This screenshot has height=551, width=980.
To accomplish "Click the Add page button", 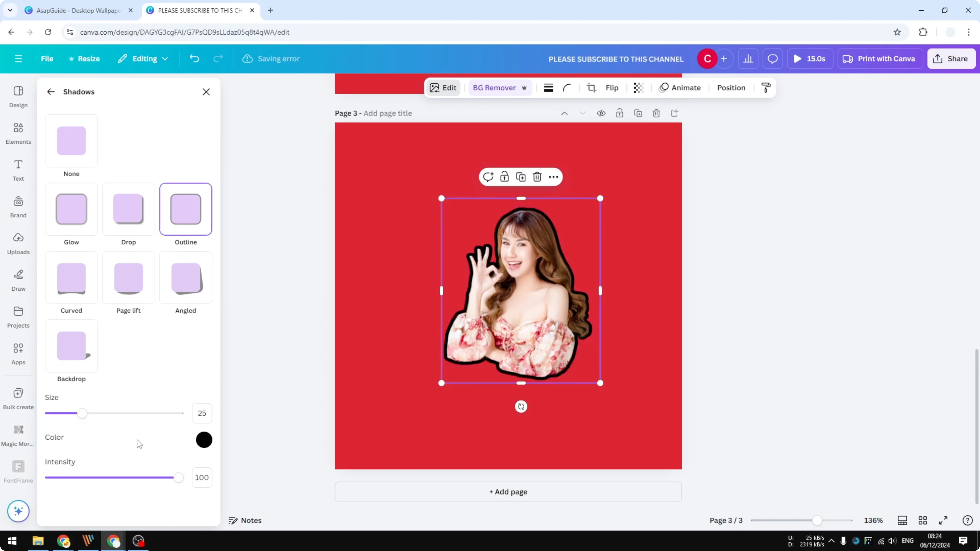I will pos(508,492).
